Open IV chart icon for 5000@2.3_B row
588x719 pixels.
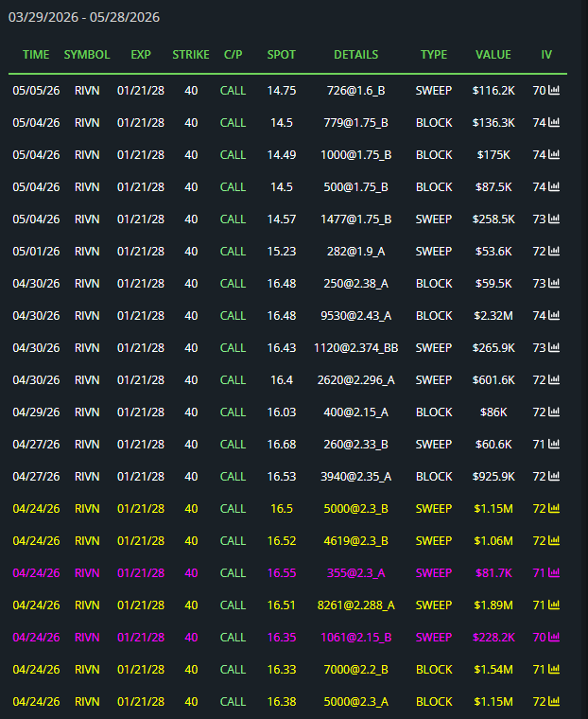(554, 508)
